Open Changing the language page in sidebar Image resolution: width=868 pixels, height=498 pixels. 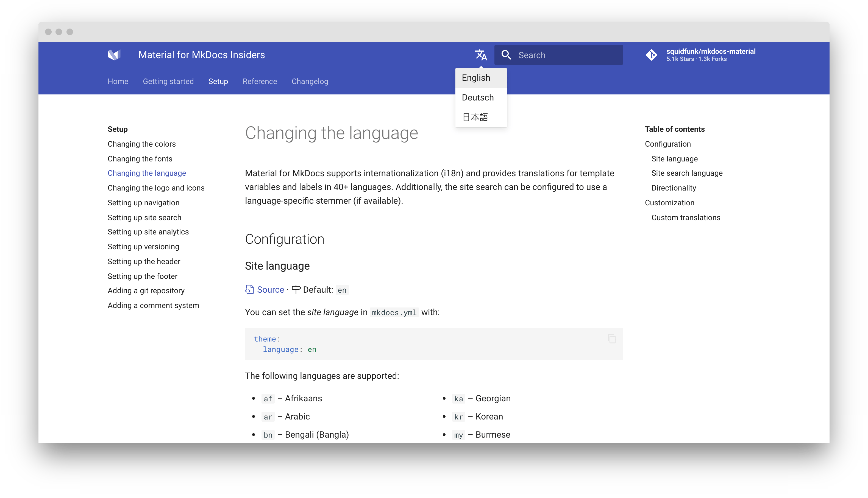147,173
